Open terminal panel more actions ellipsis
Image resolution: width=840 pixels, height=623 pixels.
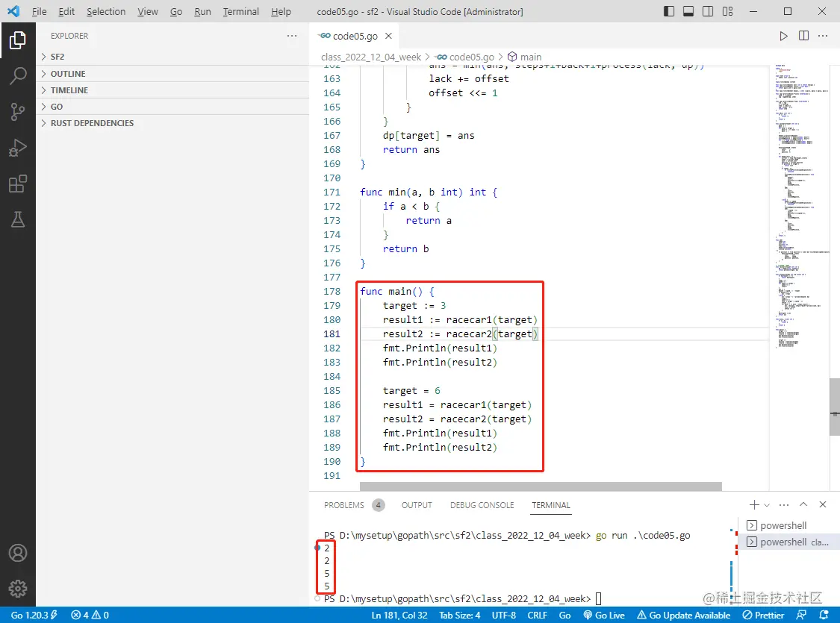[x=784, y=504]
